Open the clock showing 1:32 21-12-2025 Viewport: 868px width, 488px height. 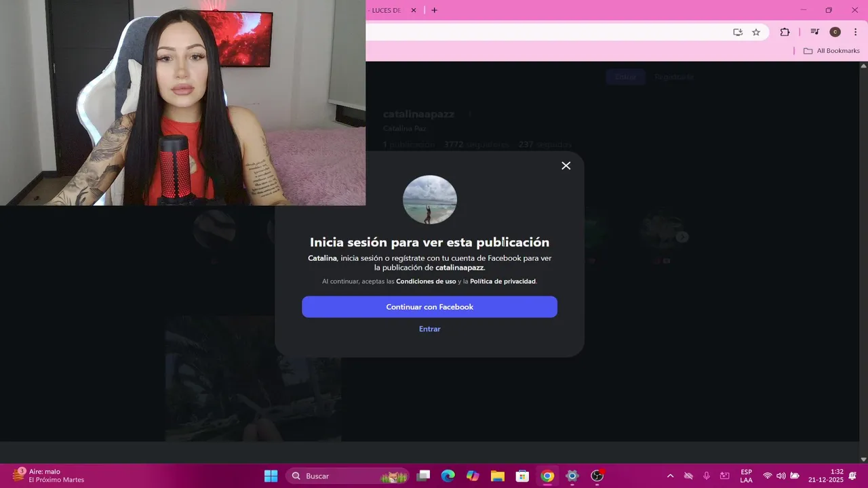826,476
